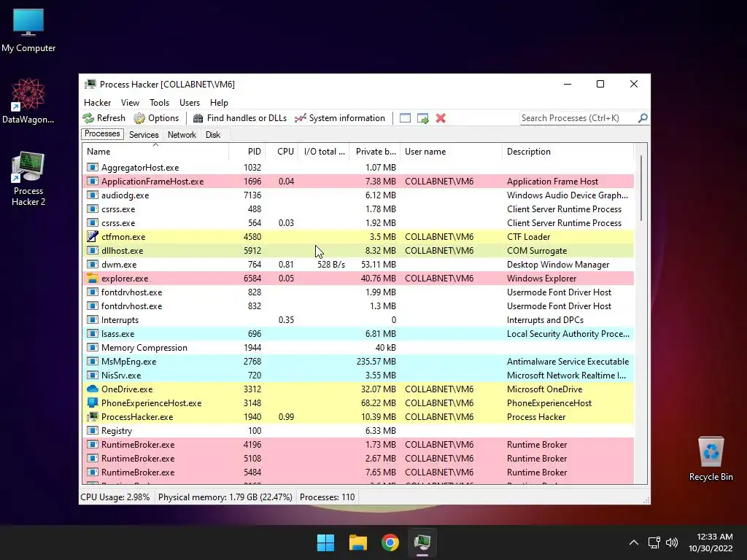Sort by Private bytes column header
Image resolution: width=747 pixels, height=560 pixels.
[x=374, y=152]
